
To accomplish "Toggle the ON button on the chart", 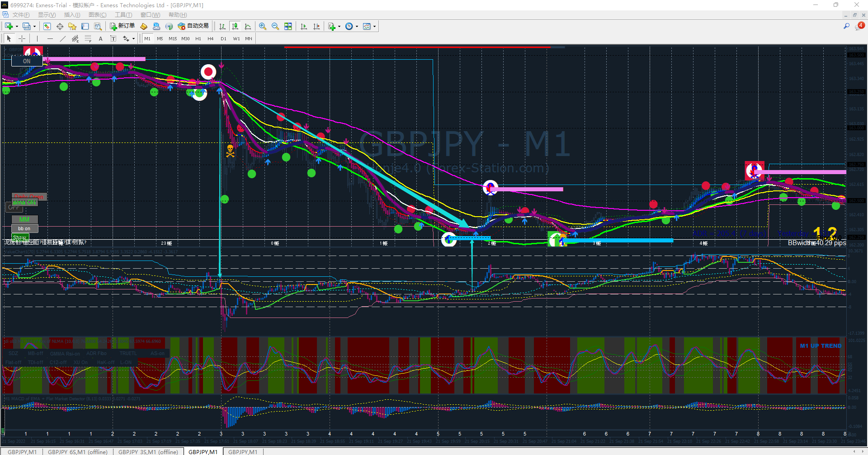I will pos(27,61).
